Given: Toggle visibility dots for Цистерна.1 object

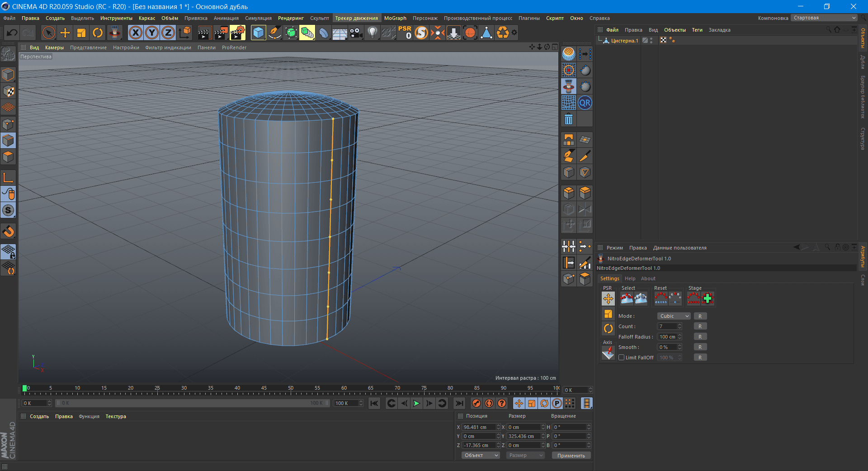Looking at the screenshot, I should coord(651,41).
